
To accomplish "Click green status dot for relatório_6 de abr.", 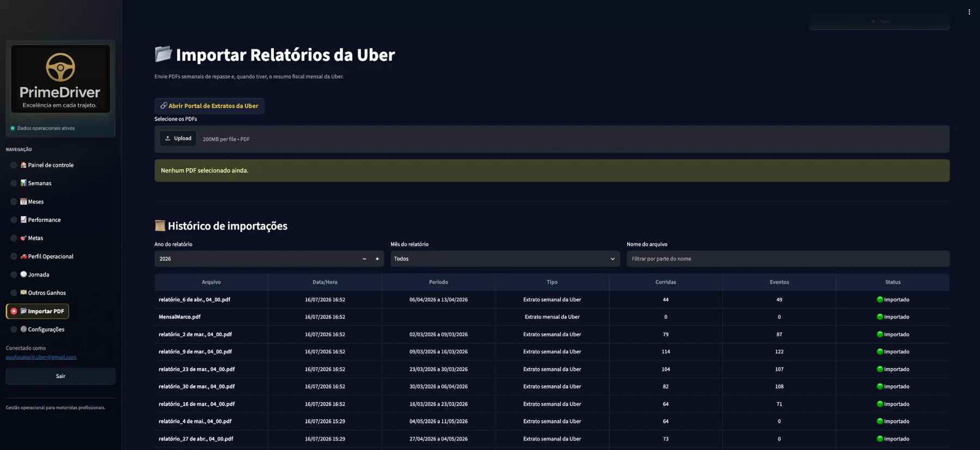I will [x=880, y=299].
